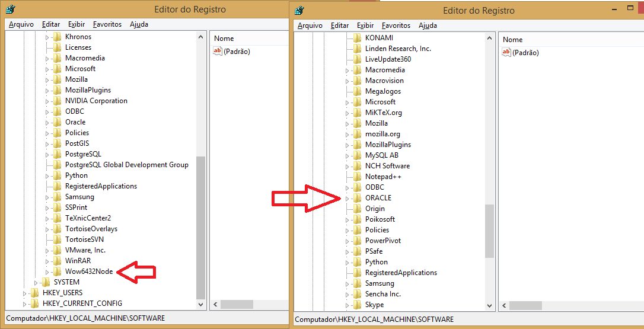The height and width of the screenshot is (329, 644).
Task: Click LiveUpdate360 folder icon
Action: pos(358,59)
